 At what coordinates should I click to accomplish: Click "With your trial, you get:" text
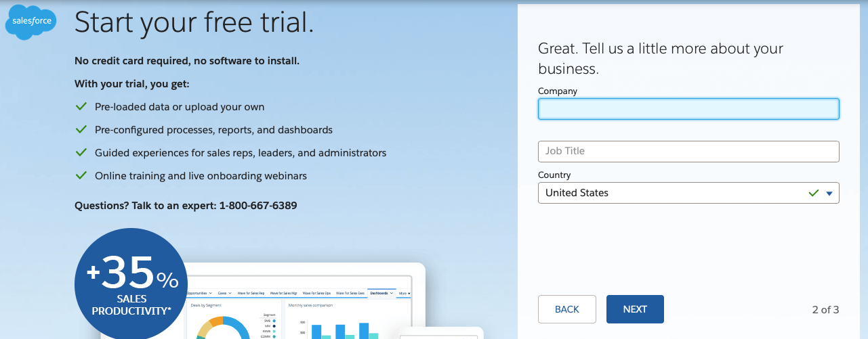coord(132,84)
